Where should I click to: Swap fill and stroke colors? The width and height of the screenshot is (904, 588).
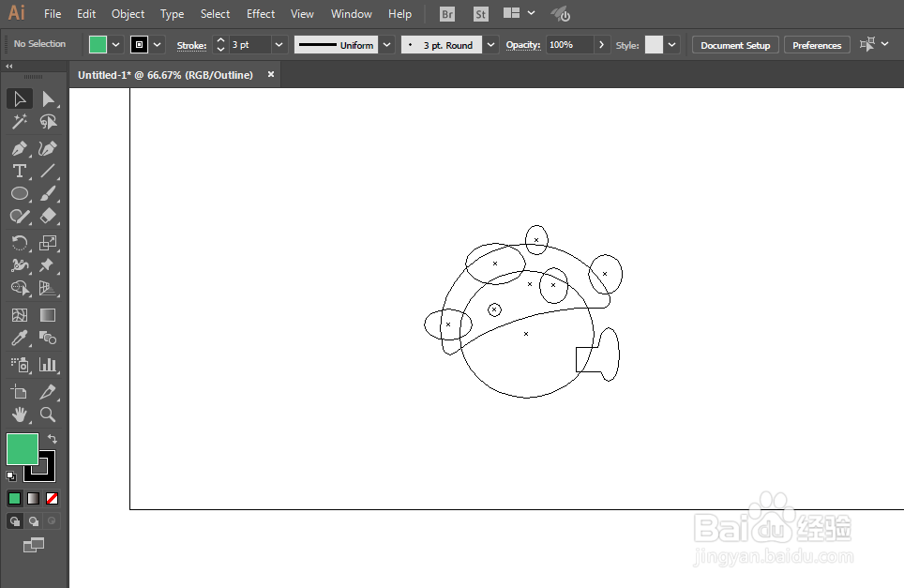[52, 439]
